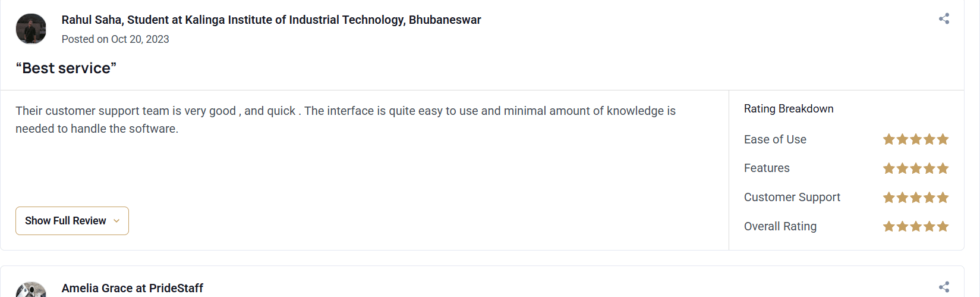Viewport: 980px width, 297px height.
Task: Open Amelia Grace at PrideStaff name
Action: (x=133, y=288)
